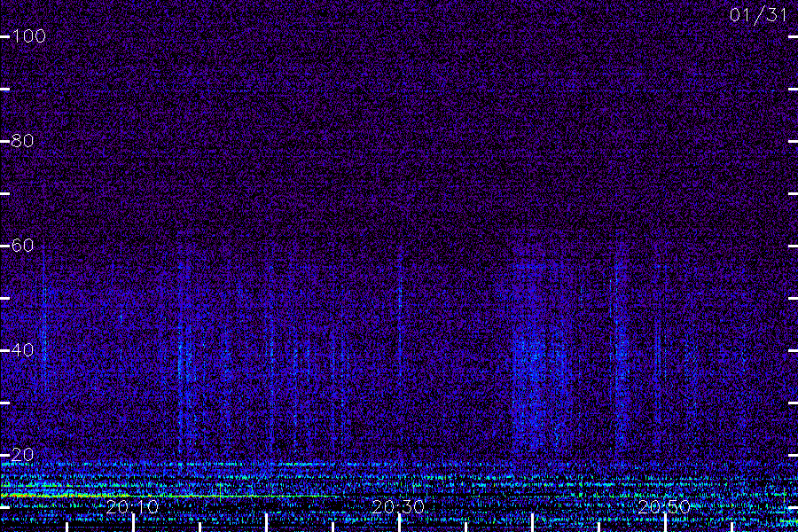Click the 20:10 time label
The image size is (798, 532).
point(132,506)
